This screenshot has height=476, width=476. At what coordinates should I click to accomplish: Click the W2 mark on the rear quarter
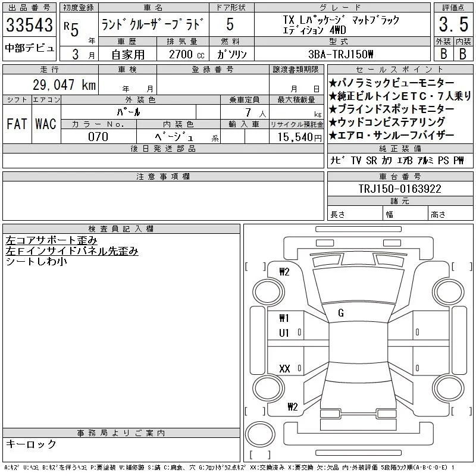[x=293, y=406]
